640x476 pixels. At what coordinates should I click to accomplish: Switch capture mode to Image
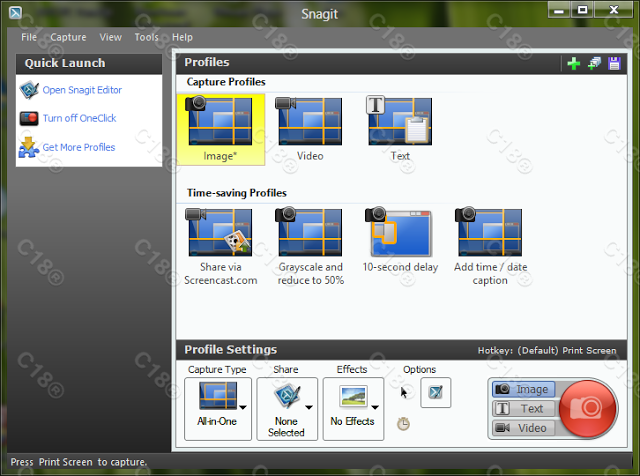(x=523, y=389)
